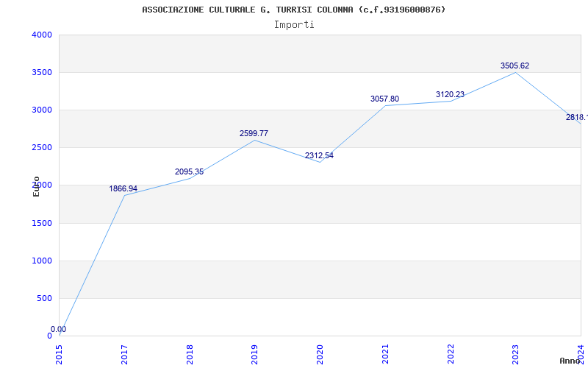The height and width of the screenshot is (368, 588).
Task: Click x-axis year 2018
Action: (190, 354)
